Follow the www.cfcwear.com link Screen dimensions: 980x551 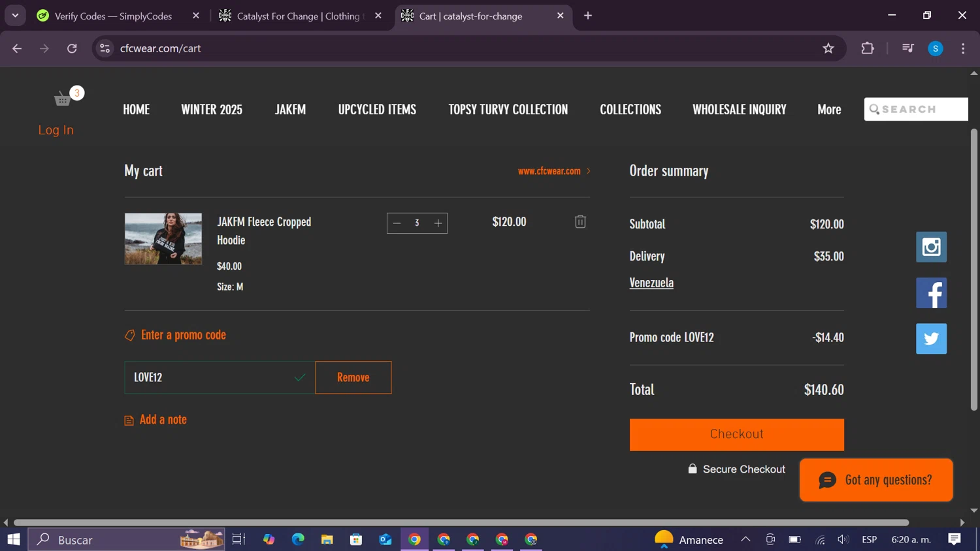click(554, 171)
